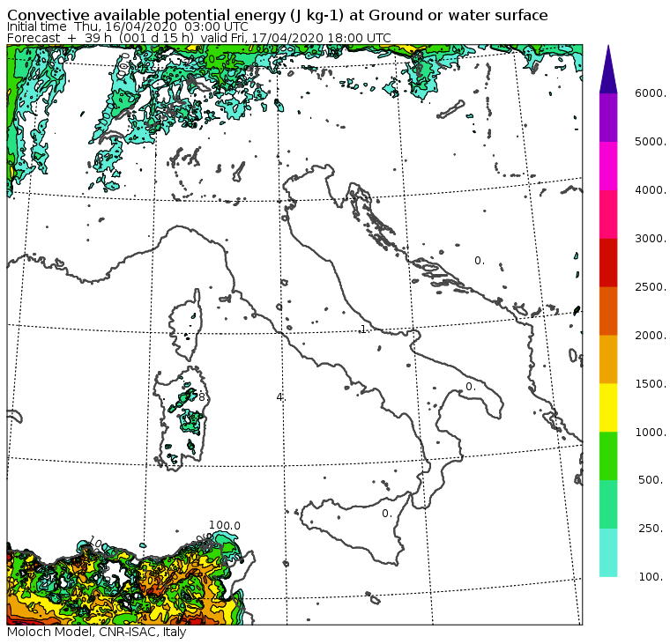Click the 2000. legend label
The image size is (670, 644).
point(650,336)
